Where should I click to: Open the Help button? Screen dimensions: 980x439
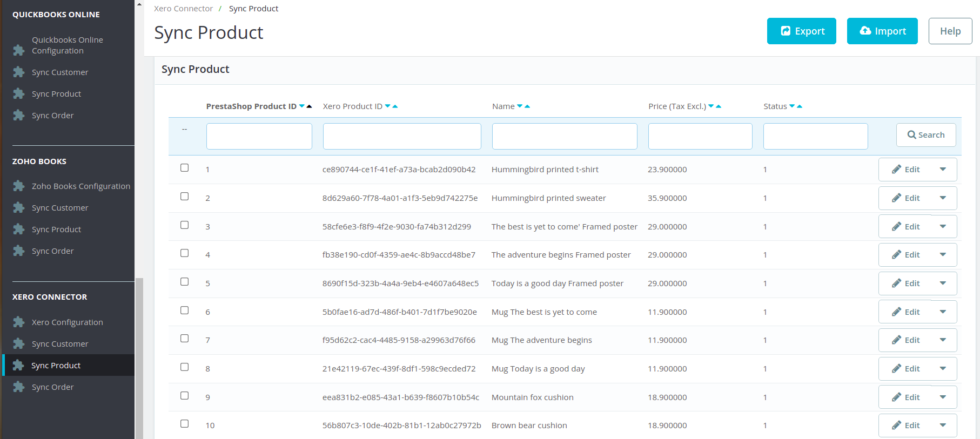pos(950,31)
